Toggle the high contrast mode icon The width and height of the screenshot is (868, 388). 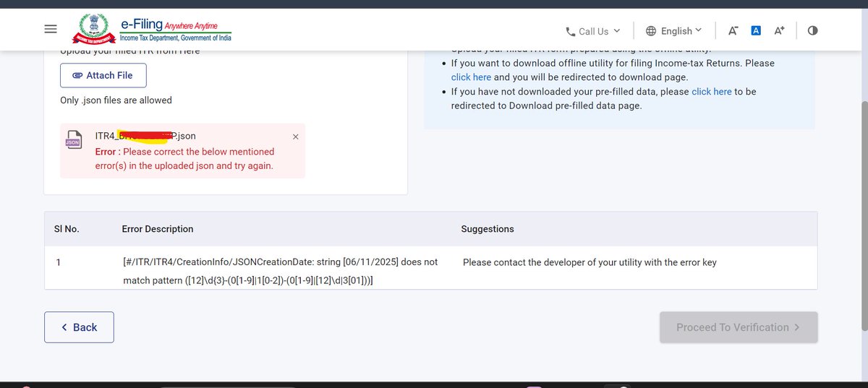812,31
